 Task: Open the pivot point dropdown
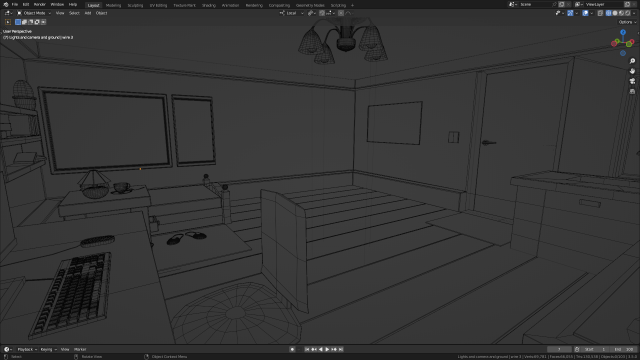tap(312, 13)
